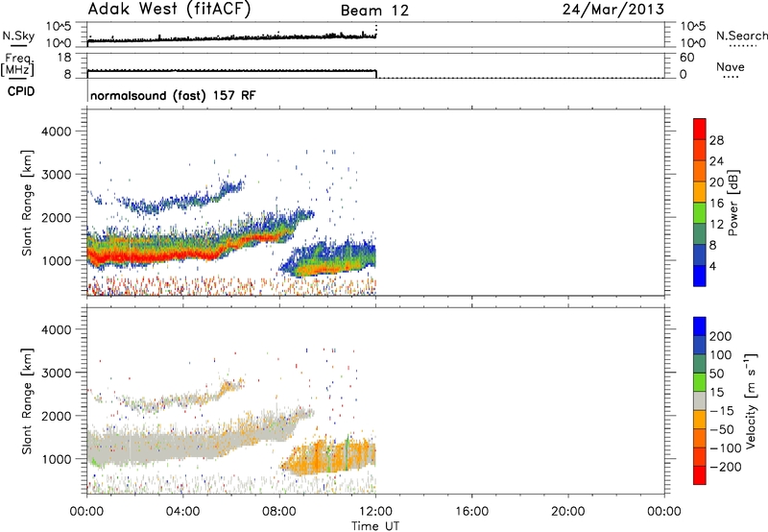Click the '100' Velocity colorbar value
The height and width of the screenshot is (532, 768).
[x=721, y=355]
